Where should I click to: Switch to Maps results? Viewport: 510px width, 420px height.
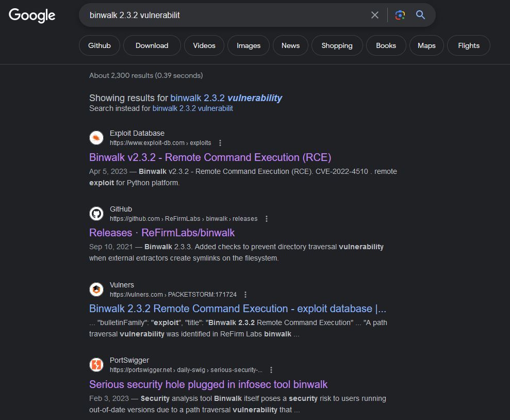coord(426,45)
